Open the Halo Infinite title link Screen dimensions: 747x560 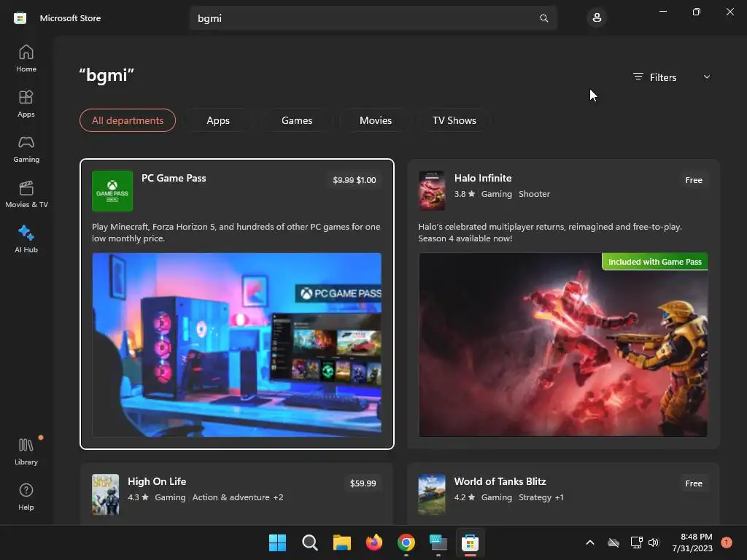coord(483,178)
